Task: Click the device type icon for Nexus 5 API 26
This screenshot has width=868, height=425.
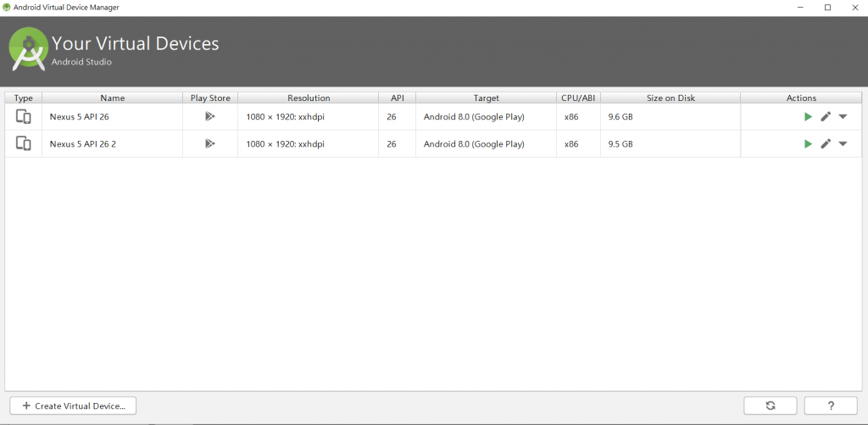Action: pos(23,116)
